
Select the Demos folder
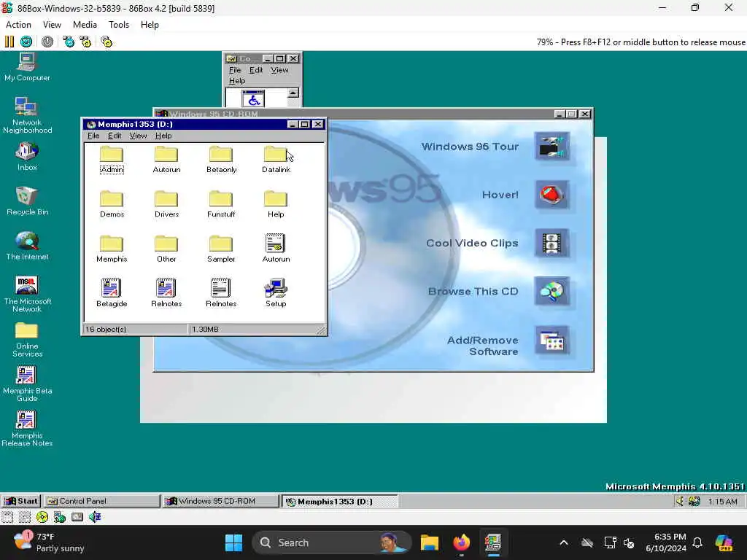(112, 205)
